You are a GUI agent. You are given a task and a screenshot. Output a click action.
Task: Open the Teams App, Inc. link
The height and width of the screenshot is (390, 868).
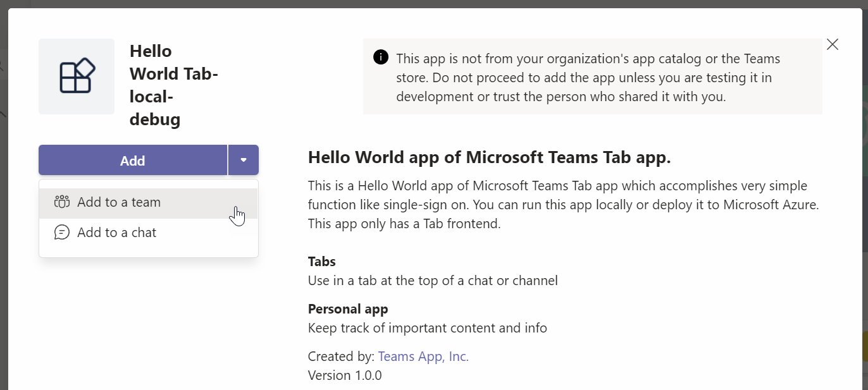point(423,356)
